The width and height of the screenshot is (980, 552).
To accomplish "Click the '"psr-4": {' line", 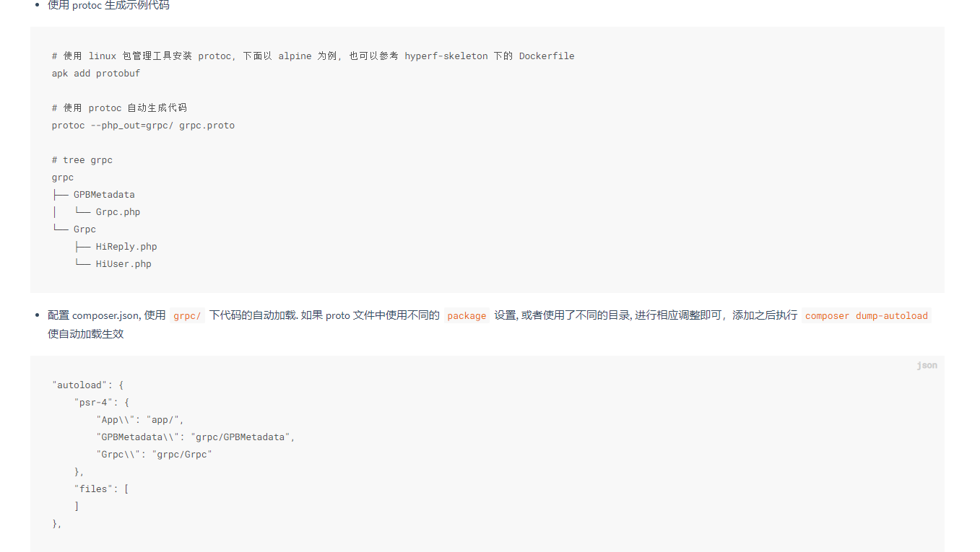I will 102,403.
